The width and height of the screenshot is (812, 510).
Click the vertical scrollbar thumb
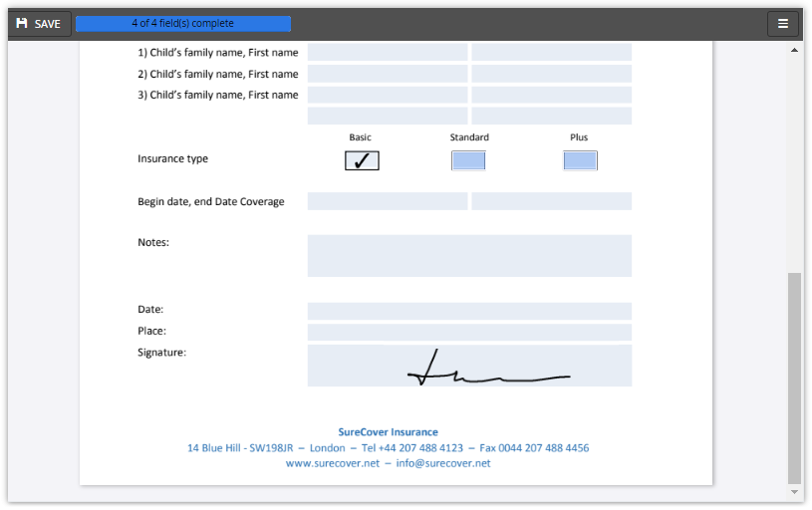tap(794, 379)
